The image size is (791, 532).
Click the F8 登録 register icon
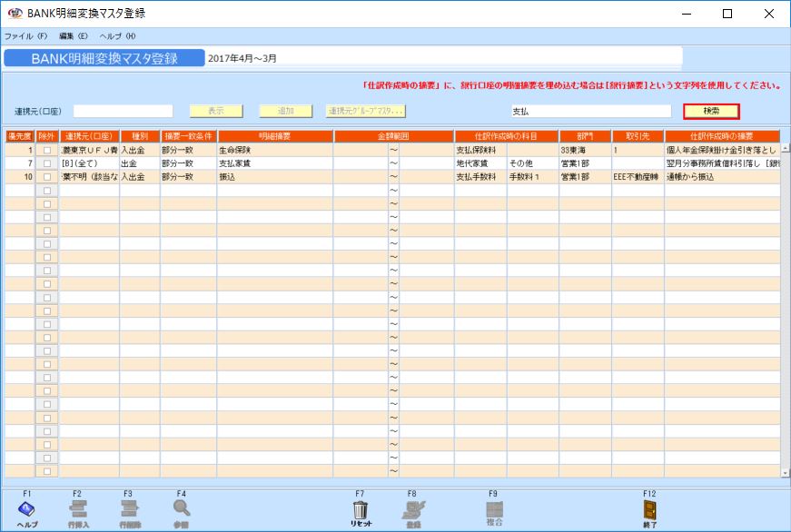point(411,509)
